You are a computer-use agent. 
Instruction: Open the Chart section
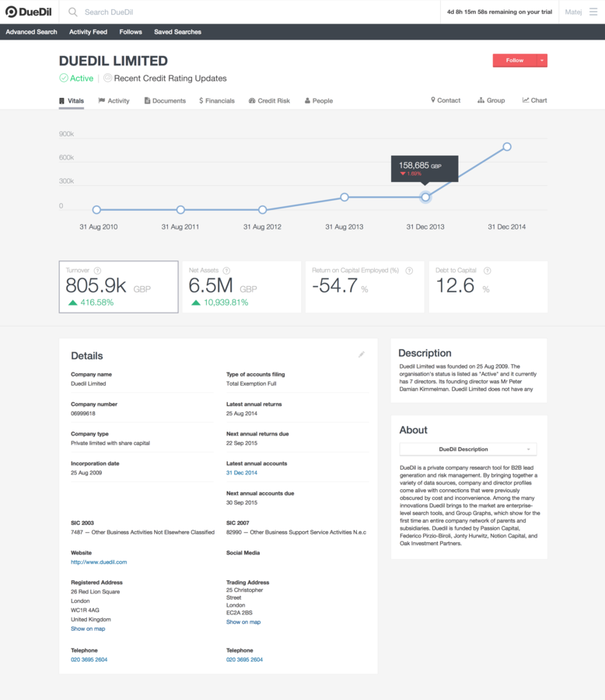[x=534, y=100]
